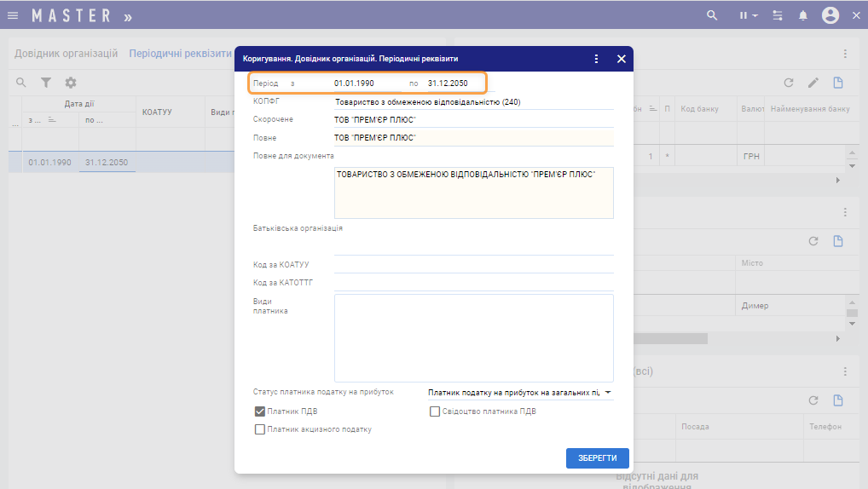Open the gear settings in the table toolbar

pos(71,83)
